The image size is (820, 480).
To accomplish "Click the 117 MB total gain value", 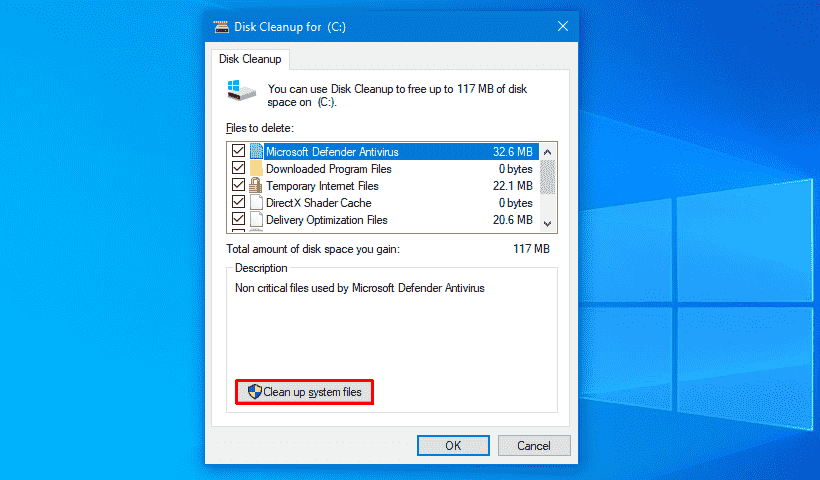I will pos(531,249).
